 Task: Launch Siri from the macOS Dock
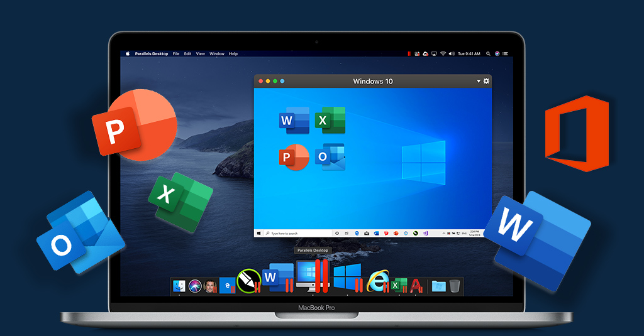[x=195, y=286]
